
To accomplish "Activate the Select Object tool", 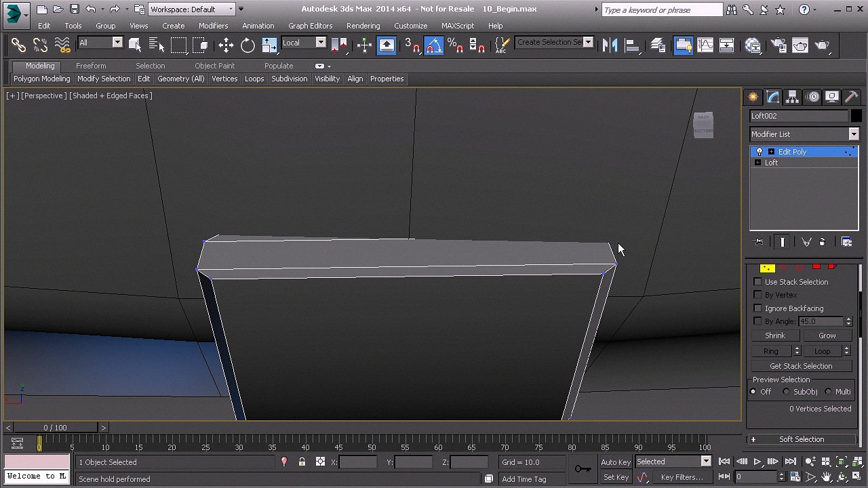I will (135, 45).
